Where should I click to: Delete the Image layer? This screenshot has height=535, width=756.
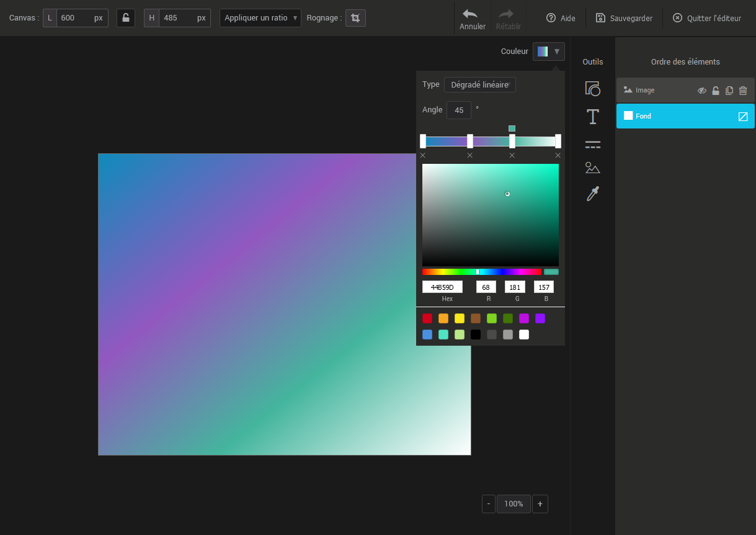pos(743,91)
